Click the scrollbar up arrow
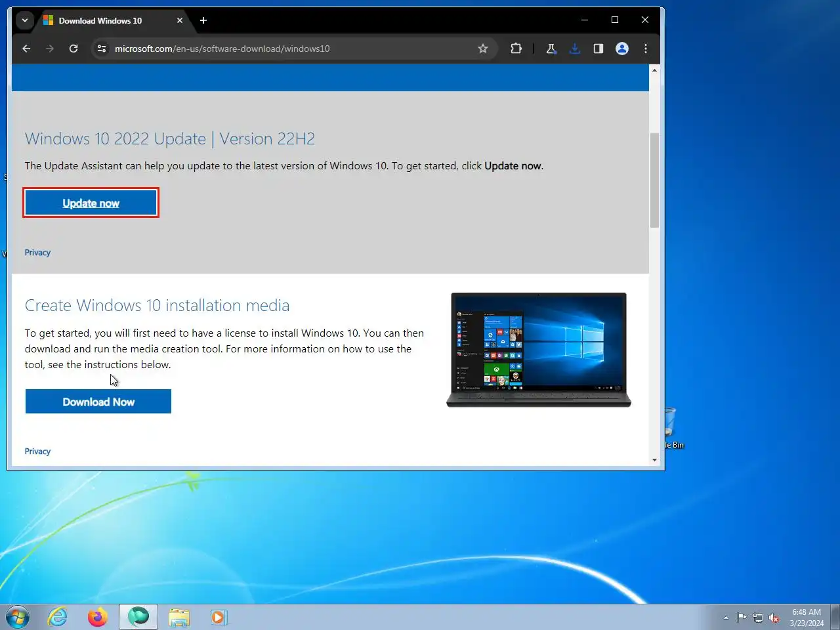 [x=654, y=70]
